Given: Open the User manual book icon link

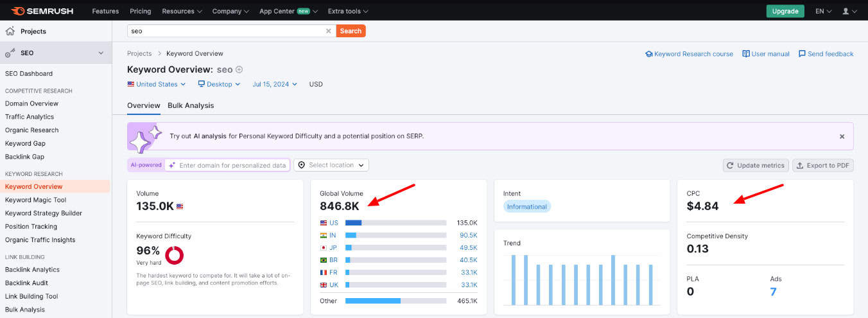Looking at the screenshot, I should [x=746, y=54].
